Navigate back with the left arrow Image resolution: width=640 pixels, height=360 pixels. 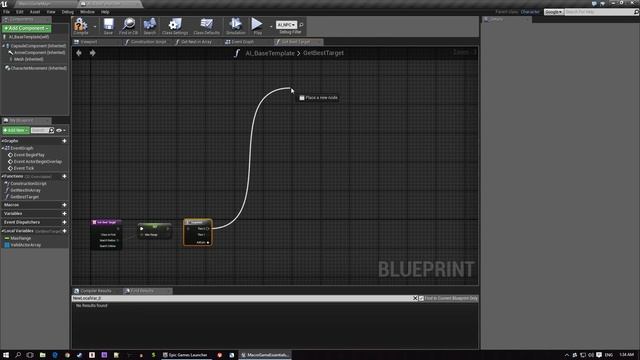coord(79,53)
